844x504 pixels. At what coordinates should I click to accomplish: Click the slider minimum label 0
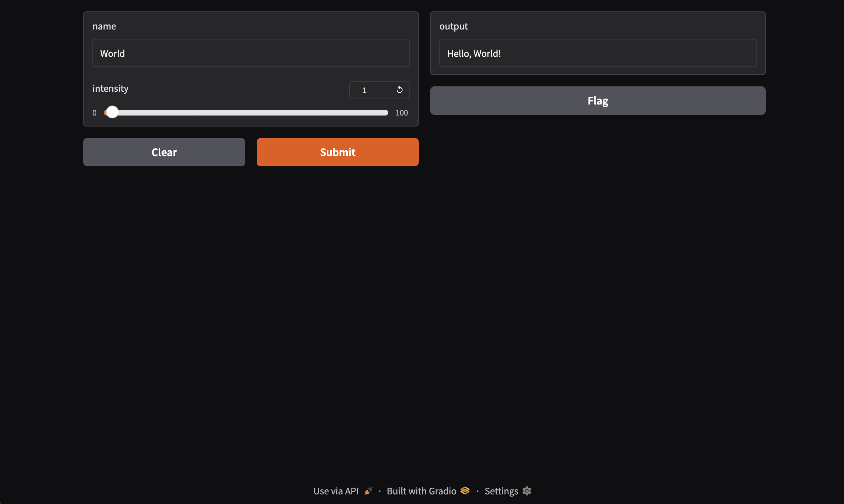pos(95,113)
